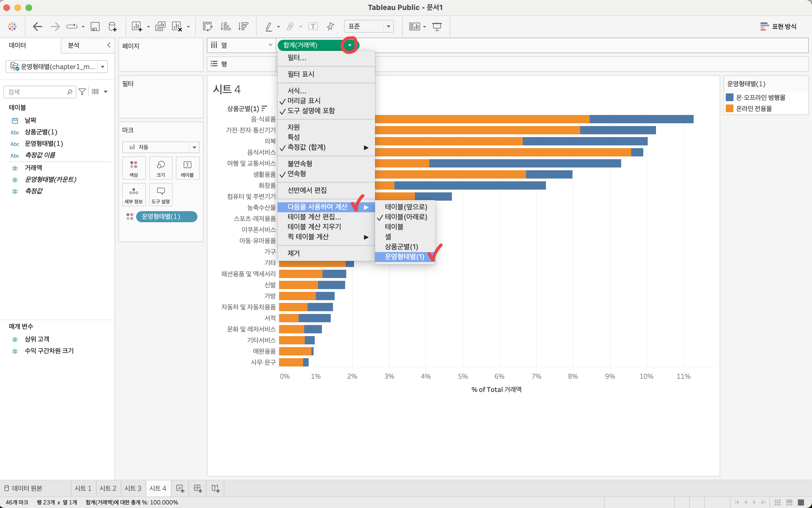Click the swap rows and columns icon
The height and width of the screenshot is (508, 812).
(x=207, y=27)
